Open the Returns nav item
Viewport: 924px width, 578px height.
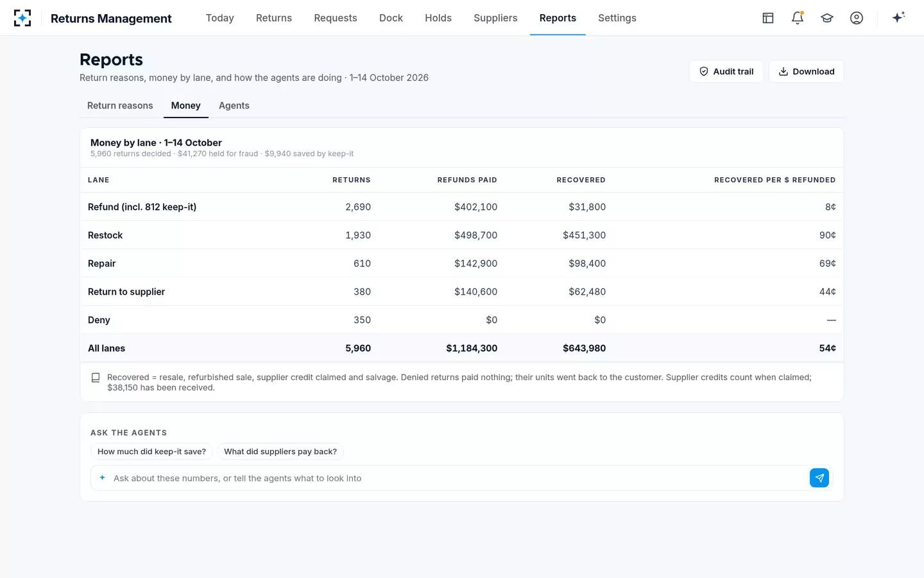pyautogui.click(x=274, y=18)
